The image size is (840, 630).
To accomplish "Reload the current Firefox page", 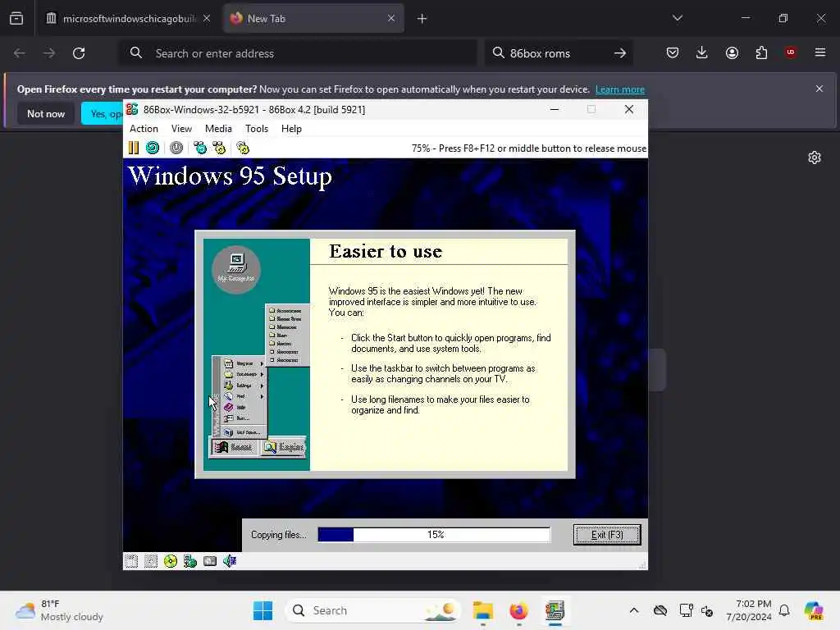I will point(79,53).
